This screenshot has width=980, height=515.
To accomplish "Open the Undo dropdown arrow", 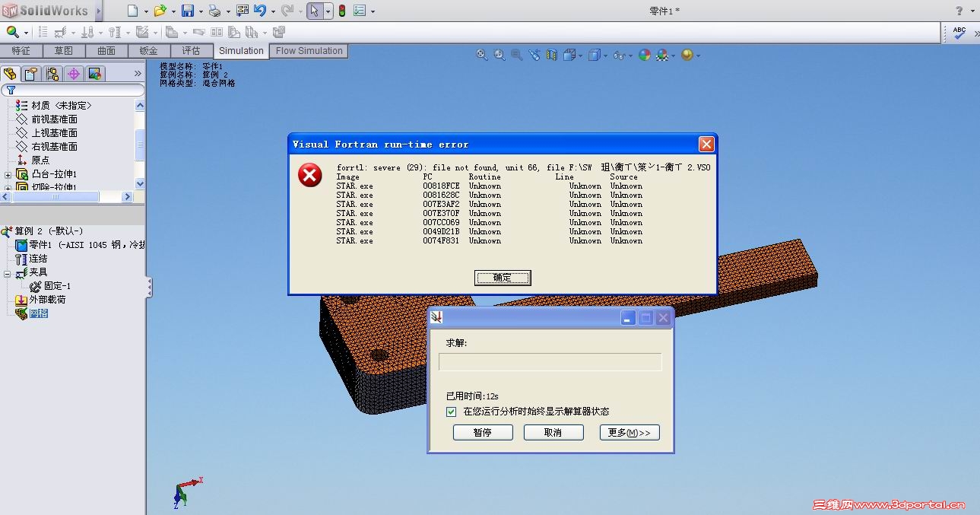I will pos(272,11).
